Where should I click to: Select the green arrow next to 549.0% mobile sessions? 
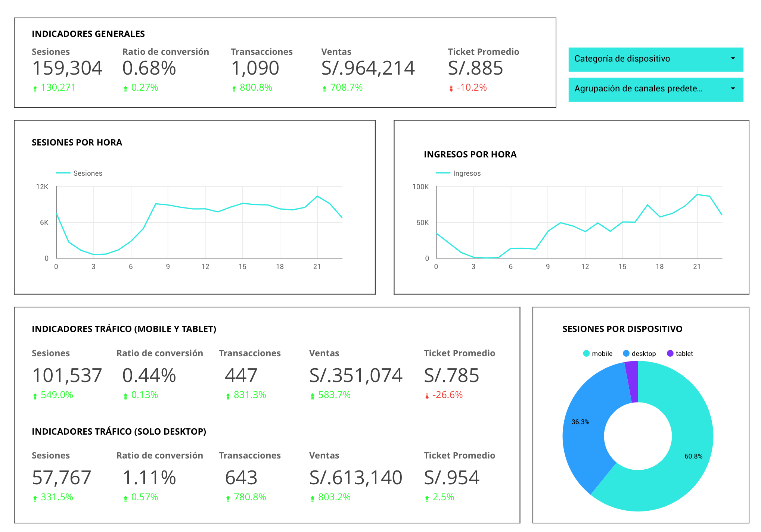[34, 395]
